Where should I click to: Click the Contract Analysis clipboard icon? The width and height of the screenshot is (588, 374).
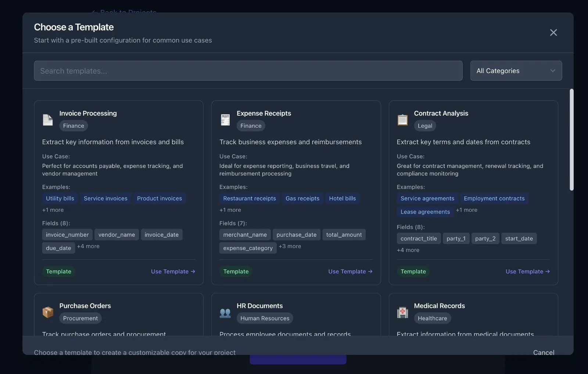[x=402, y=120]
